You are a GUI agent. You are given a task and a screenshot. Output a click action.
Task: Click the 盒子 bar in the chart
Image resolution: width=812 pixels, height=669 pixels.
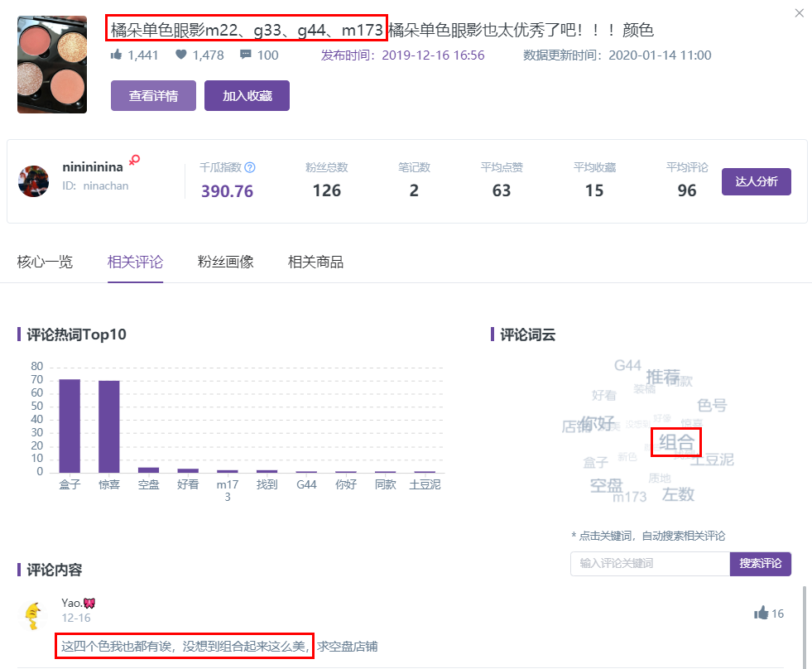tap(70, 426)
